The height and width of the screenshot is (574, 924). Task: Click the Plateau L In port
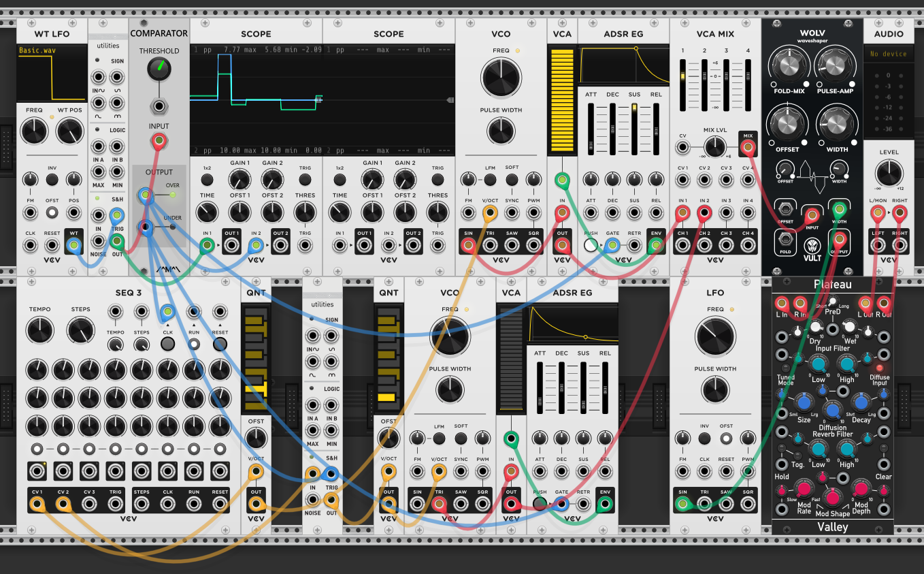pyautogui.click(x=782, y=303)
